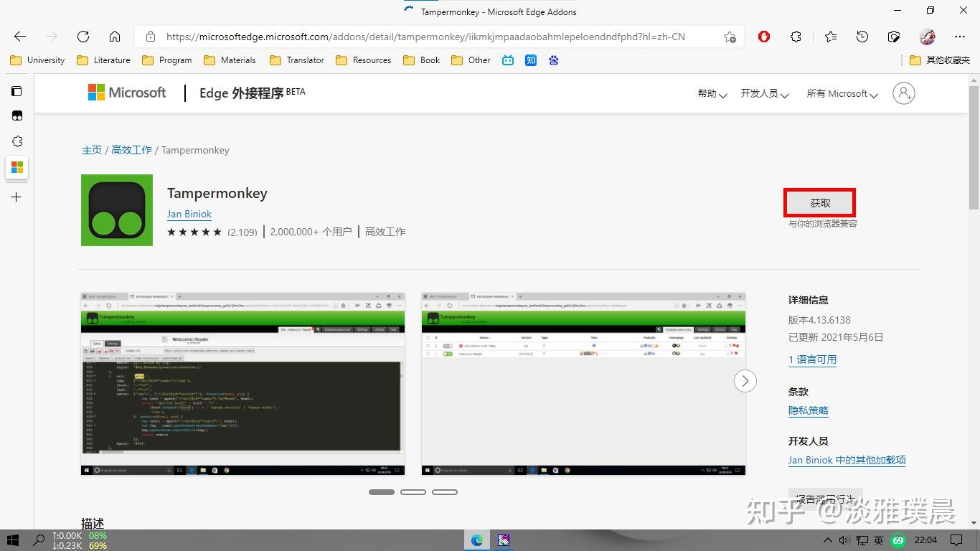
Task: Open the Translator bookmarks folder
Action: 296,60
